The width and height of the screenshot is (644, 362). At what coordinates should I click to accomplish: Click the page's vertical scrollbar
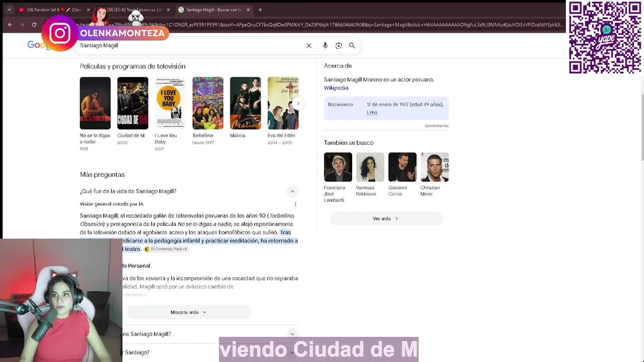[641, 127]
